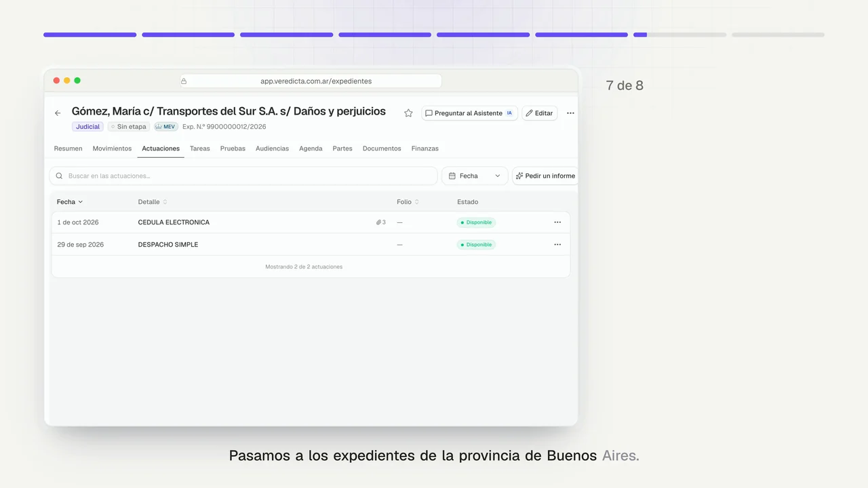
Task: Open the Fecha filter dropdown
Action: [x=475, y=176]
